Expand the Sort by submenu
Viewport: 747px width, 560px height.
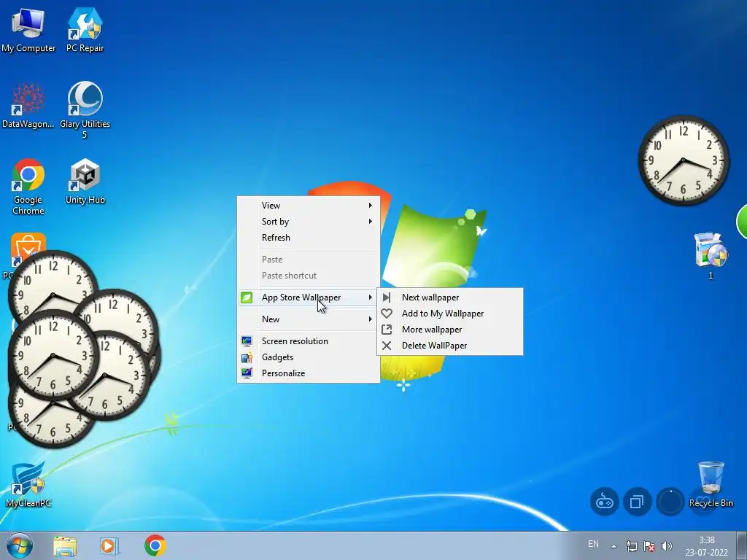coord(309,222)
